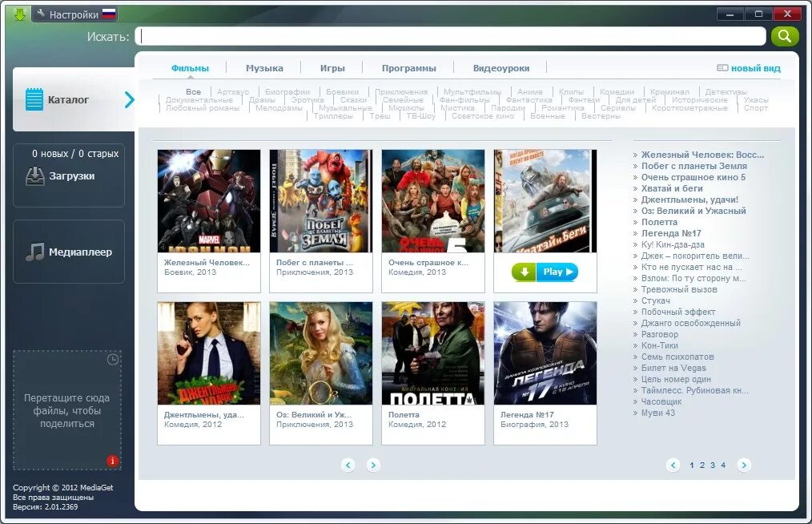Image resolution: width=812 pixels, height=524 pixels.
Task: Open Ку! Кин-дза-дза in list
Action: (x=673, y=244)
